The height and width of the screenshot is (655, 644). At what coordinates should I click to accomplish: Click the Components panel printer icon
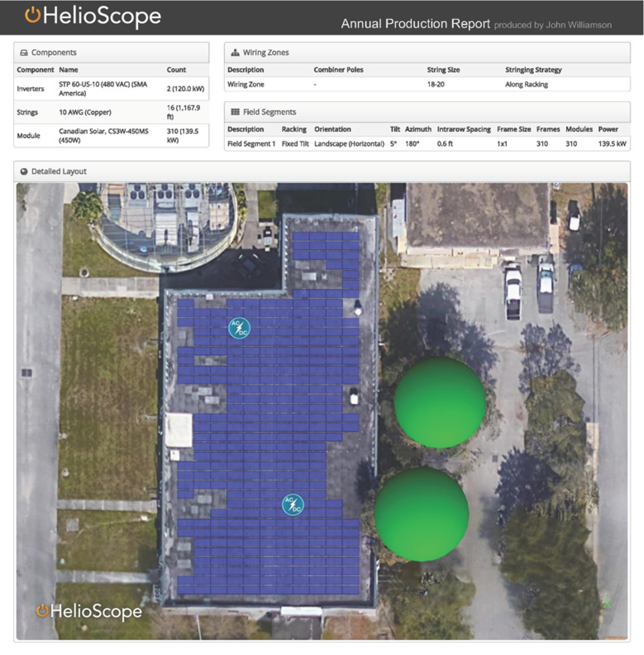(24, 53)
